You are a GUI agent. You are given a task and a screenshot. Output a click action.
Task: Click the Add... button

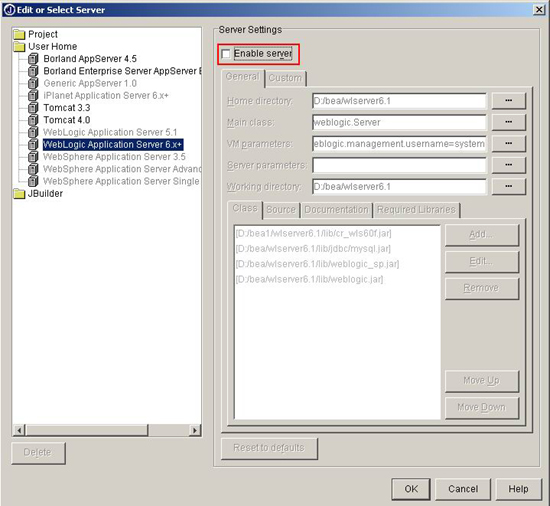click(482, 235)
